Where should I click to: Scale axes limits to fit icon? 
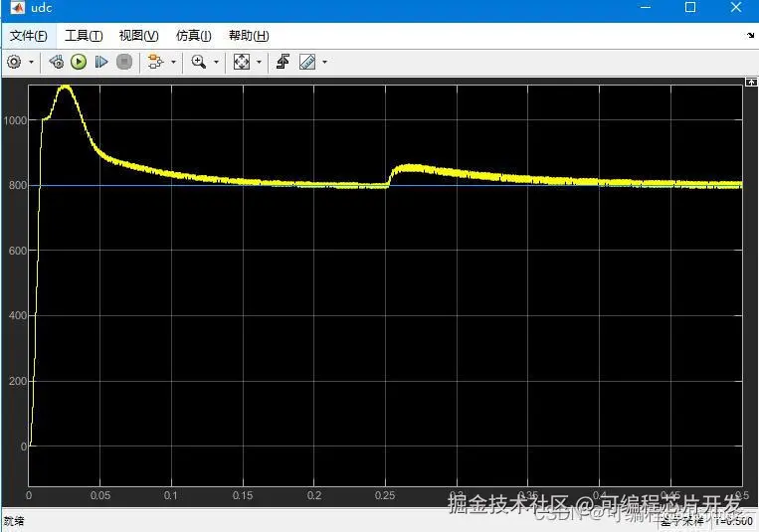point(241,62)
